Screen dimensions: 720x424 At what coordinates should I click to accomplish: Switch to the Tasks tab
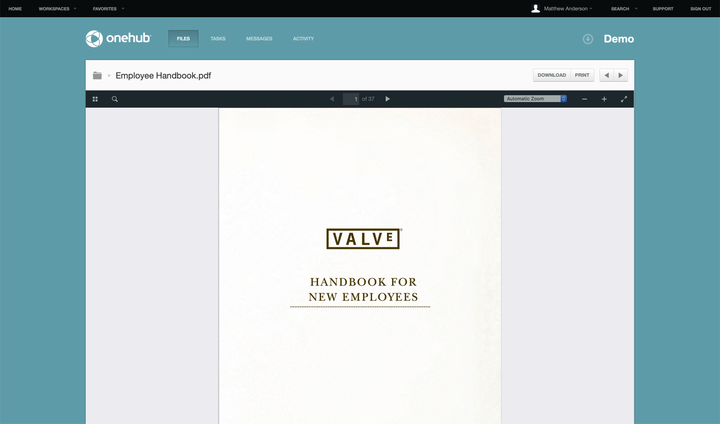pos(218,39)
